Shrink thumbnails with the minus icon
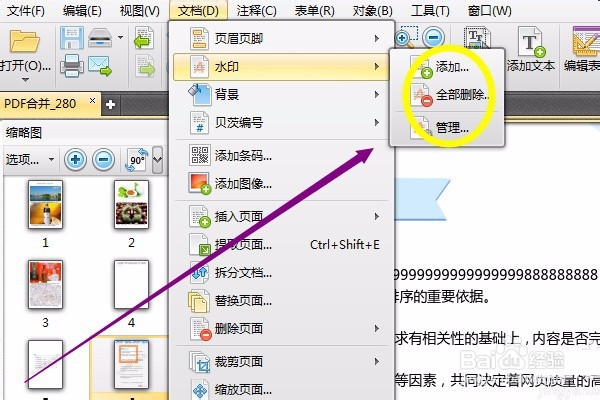Screen dimensions: 600x400 103,159
